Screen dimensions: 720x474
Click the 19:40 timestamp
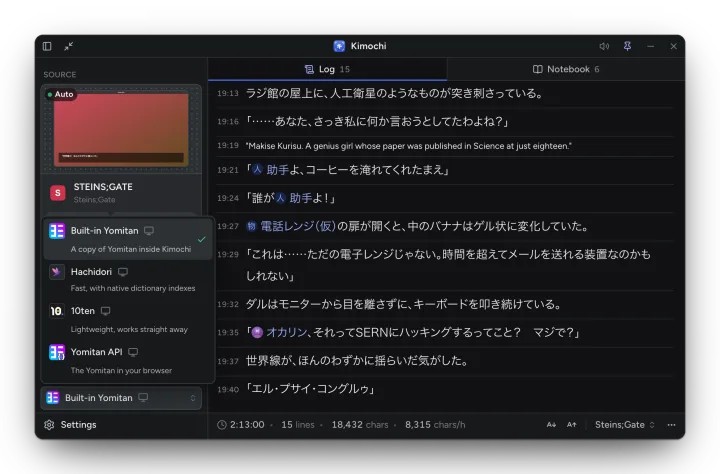228,389
